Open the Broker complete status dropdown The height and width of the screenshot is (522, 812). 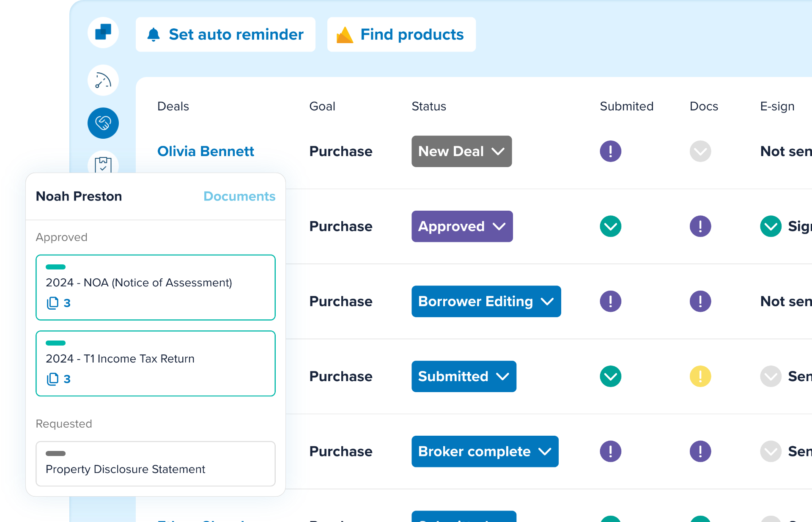pyautogui.click(x=485, y=451)
